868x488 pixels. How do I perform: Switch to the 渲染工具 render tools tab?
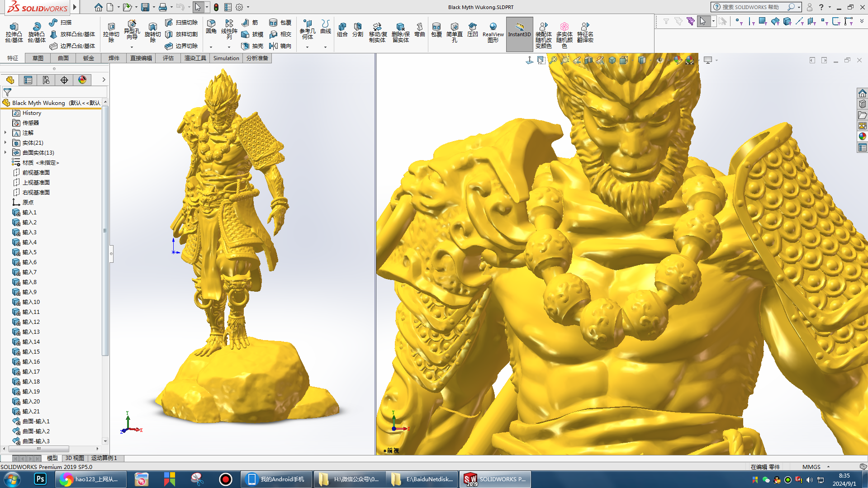195,58
